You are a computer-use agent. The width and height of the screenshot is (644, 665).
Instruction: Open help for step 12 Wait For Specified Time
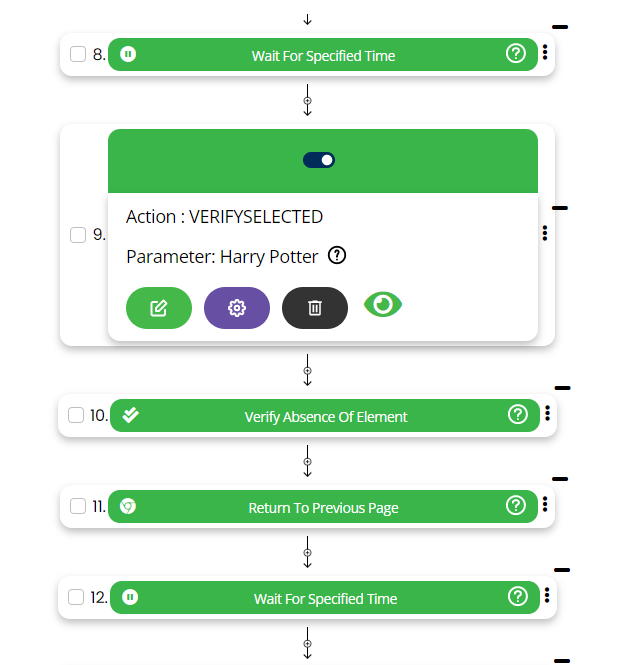click(x=518, y=597)
